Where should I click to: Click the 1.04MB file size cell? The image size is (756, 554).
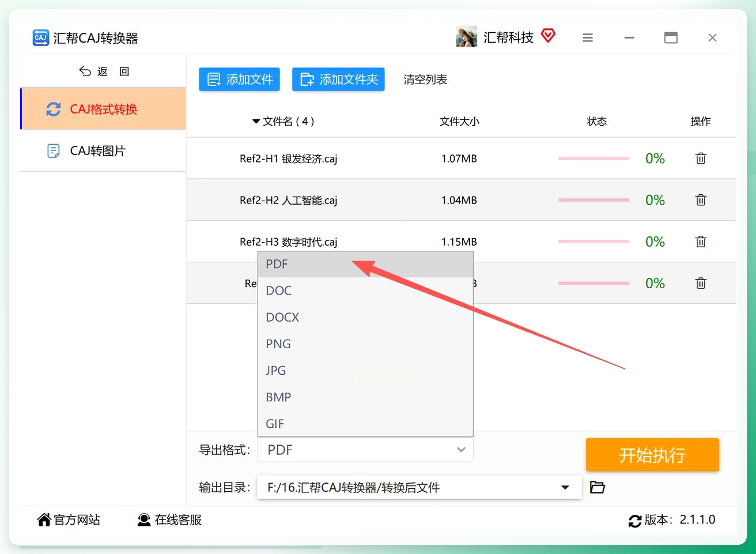[x=459, y=200]
